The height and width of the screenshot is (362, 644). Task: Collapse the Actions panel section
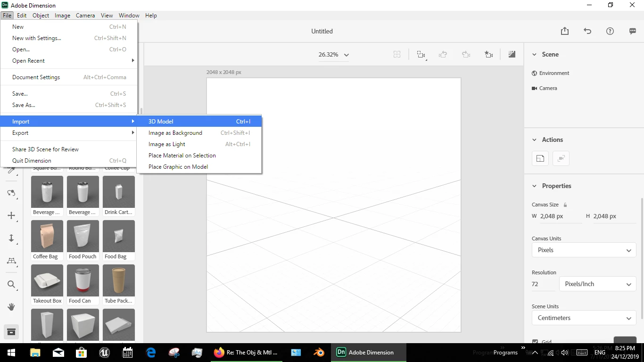click(x=534, y=140)
